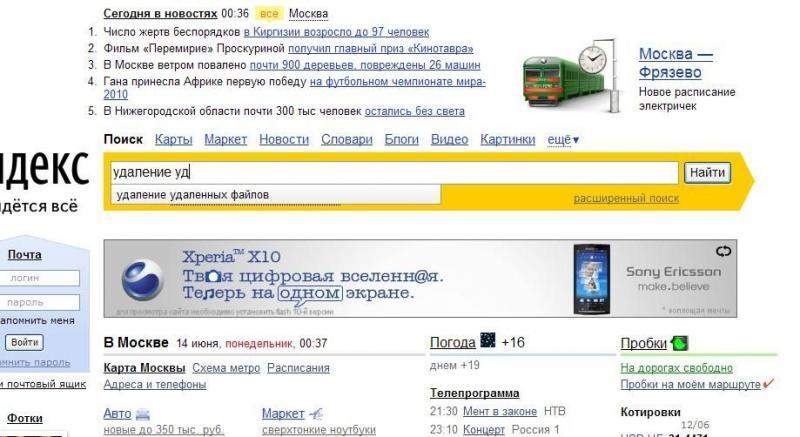Click the icon next to Маркет heading

click(x=316, y=414)
